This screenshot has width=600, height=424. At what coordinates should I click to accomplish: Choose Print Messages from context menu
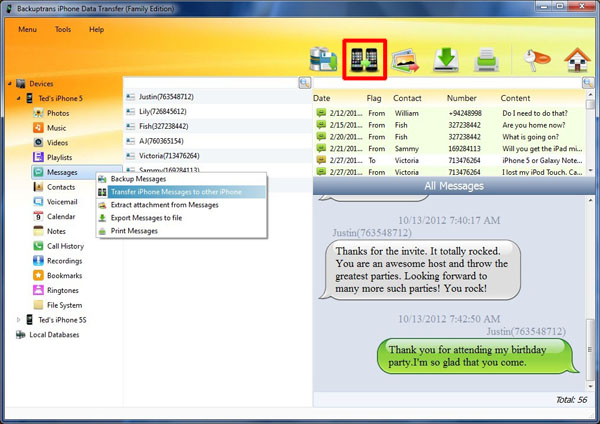tap(181, 231)
